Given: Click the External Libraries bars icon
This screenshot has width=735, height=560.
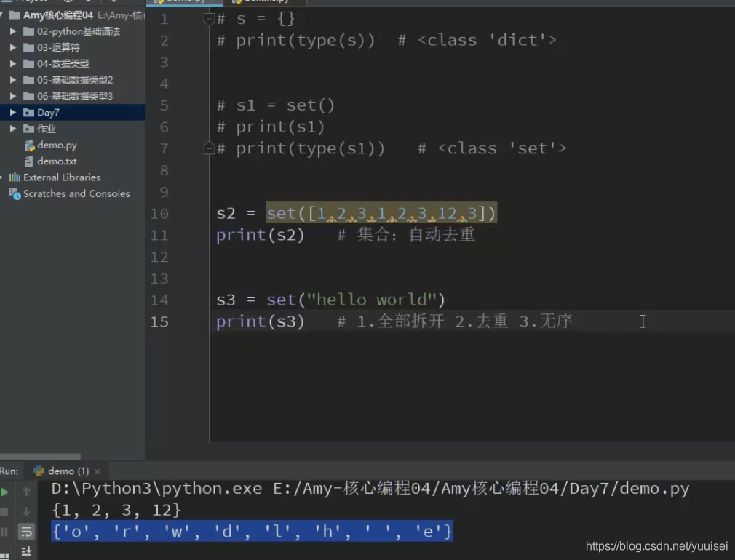Looking at the screenshot, I should (x=15, y=177).
